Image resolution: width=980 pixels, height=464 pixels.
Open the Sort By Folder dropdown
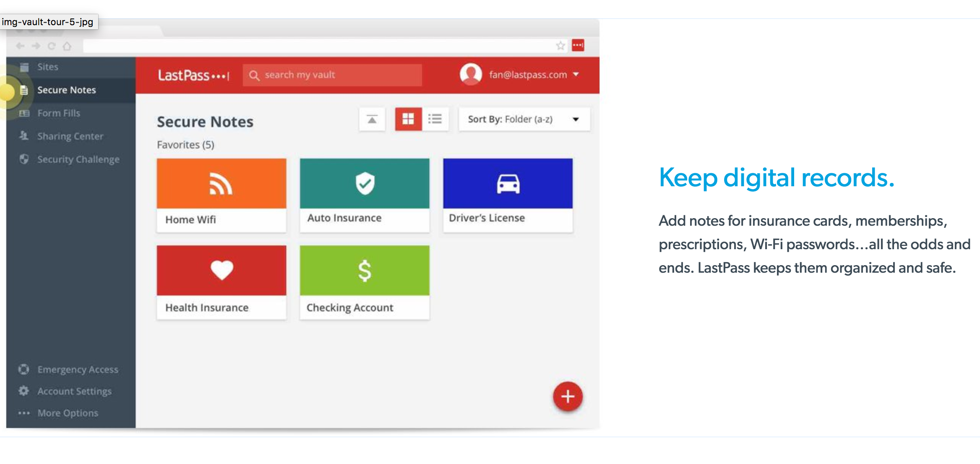524,120
